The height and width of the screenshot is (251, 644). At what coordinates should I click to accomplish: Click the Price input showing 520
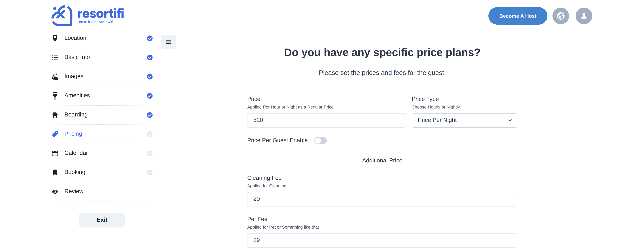click(326, 120)
